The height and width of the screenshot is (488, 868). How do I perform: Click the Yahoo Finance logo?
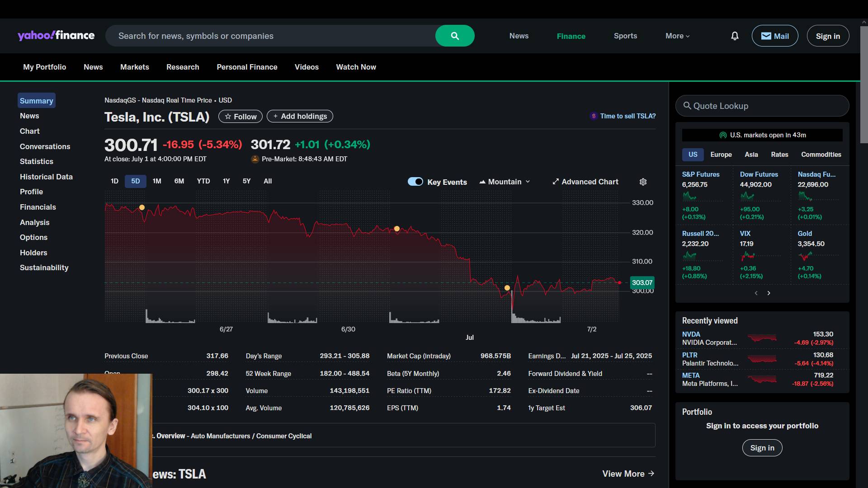point(56,36)
